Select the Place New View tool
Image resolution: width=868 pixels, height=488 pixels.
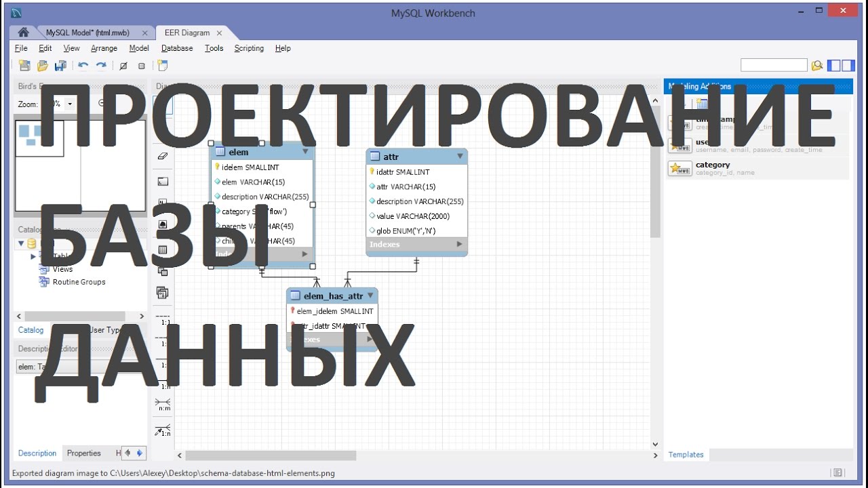tap(162, 271)
